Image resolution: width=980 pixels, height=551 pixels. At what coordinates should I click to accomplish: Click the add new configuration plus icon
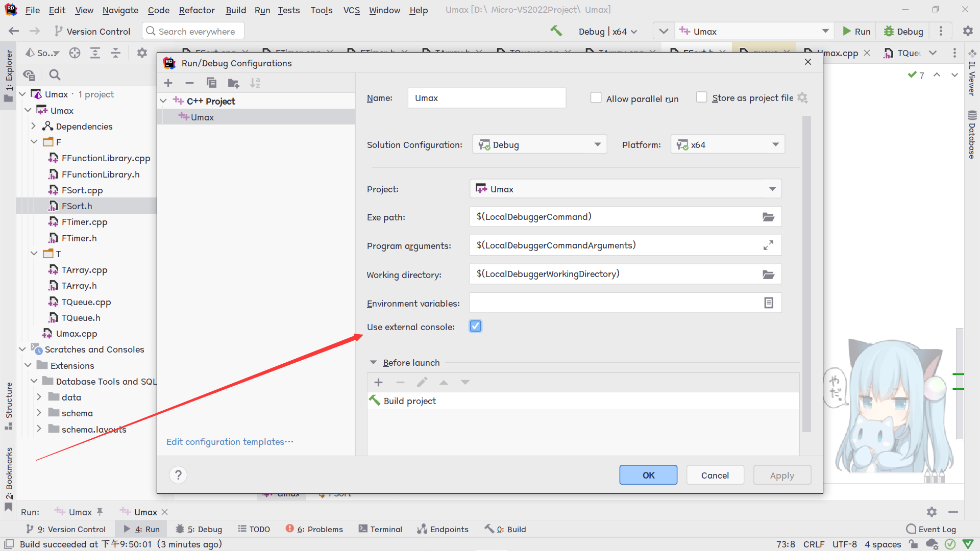(168, 83)
